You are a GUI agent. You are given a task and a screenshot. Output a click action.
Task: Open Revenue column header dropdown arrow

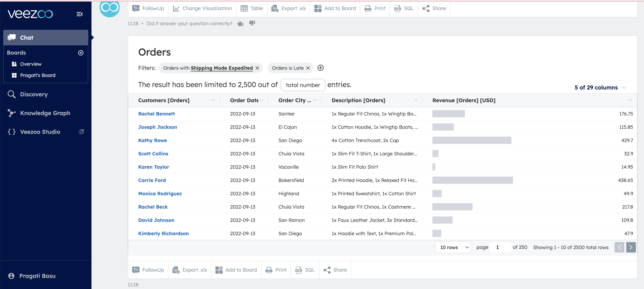point(630,100)
